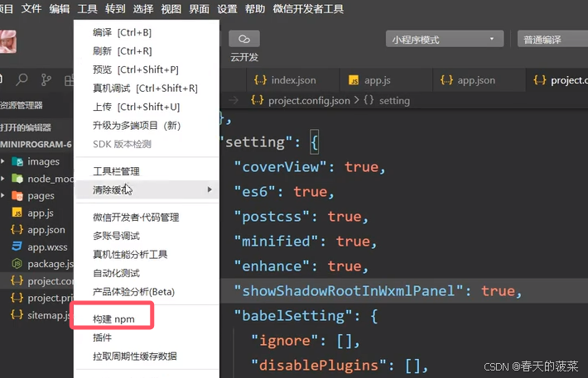This screenshot has width=588, height=378.
Task: Open app.wxss in the file tree
Action: [x=36, y=247]
